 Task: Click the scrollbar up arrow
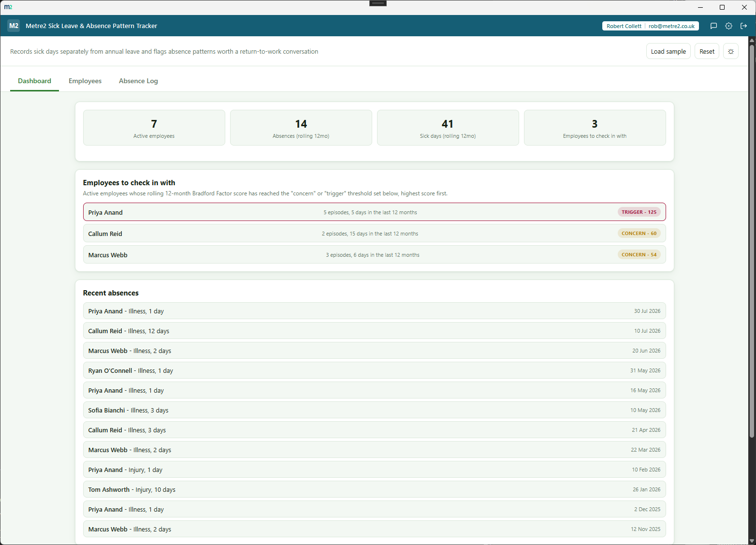(752, 40)
